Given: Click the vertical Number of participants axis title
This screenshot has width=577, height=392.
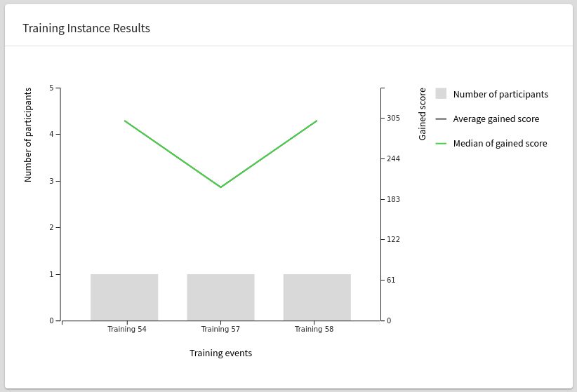Looking at the screenshot, I should [x=28, y=135].
